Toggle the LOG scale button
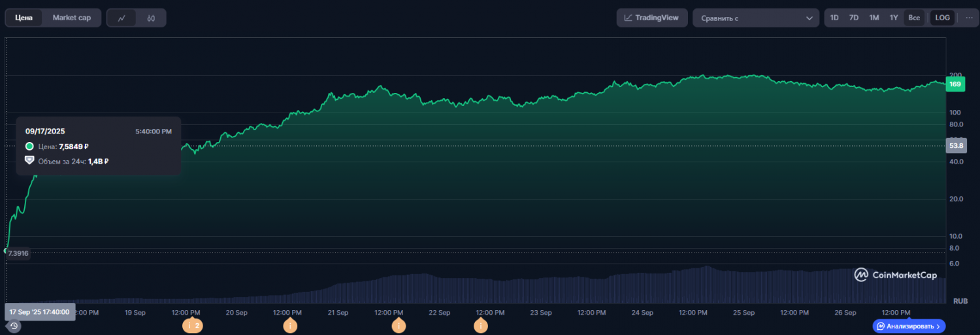This screenshot has height=335, width=980. [x=942, y=18]
